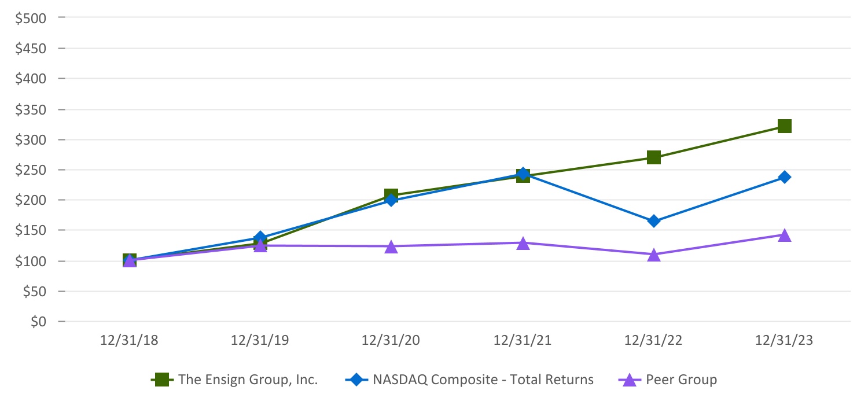Click 'NASDAQ Composite - Total Returns' legend label
This screenshot has width=868, height=405.
(483, 380)
